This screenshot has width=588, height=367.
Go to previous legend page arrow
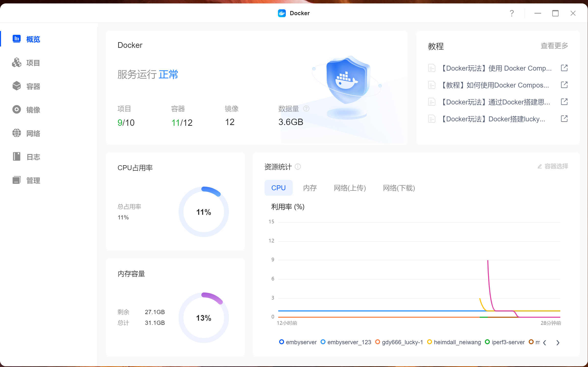pos(544,342)
